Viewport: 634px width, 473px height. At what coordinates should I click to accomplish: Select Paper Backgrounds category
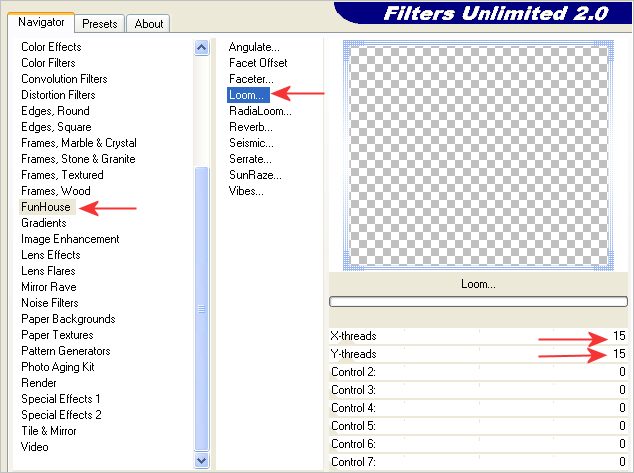(x=68, y=319)
